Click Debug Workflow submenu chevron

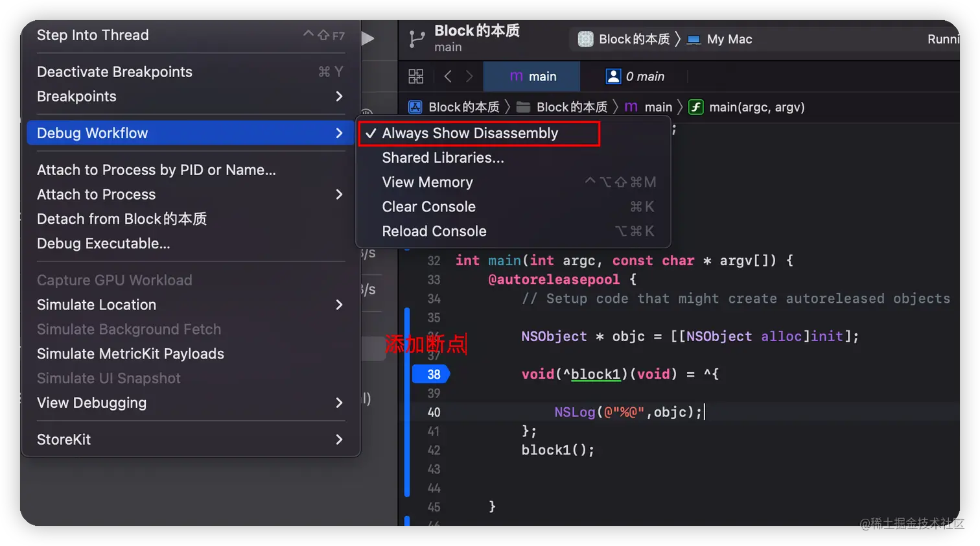coord(339,133)
